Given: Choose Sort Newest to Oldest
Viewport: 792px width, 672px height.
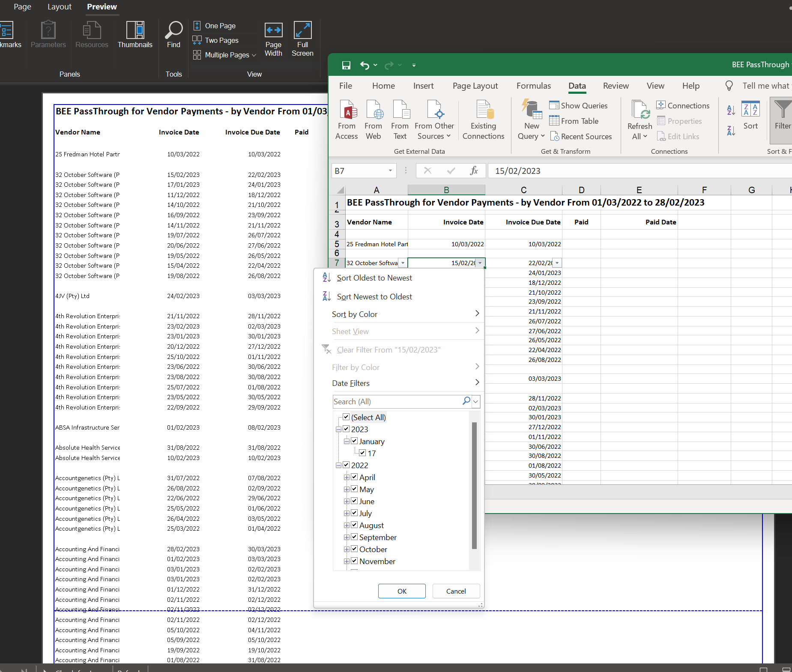Looking at the screenshot, I should pos(374,296).
